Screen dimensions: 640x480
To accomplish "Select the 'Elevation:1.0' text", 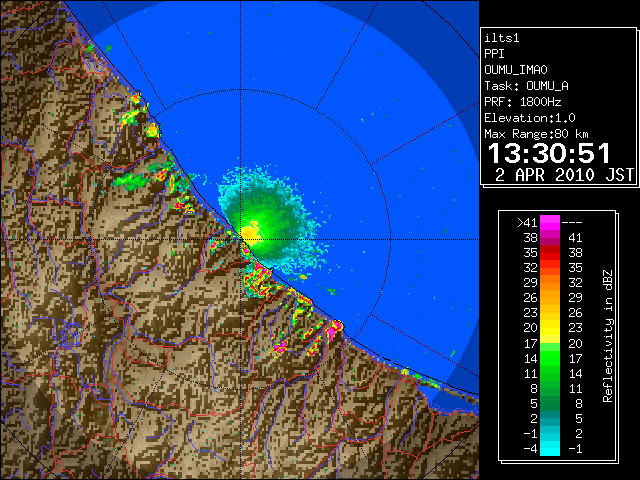I will 530,118.
